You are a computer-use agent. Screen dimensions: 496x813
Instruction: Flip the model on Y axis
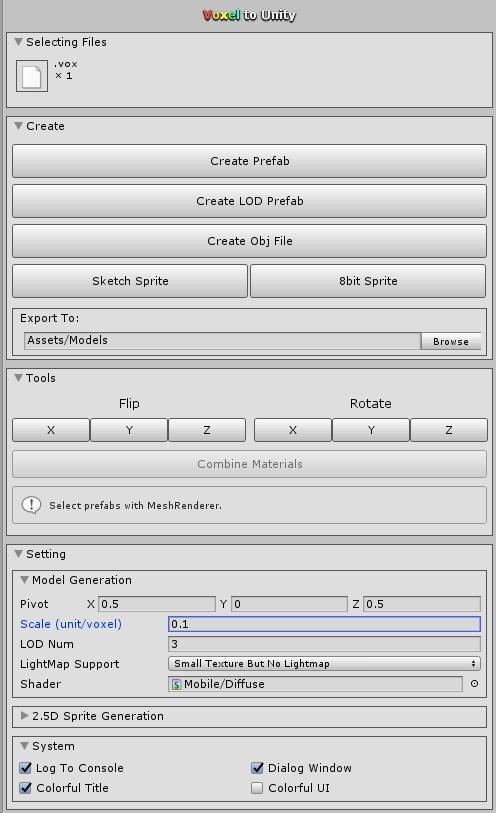(129, 430)
